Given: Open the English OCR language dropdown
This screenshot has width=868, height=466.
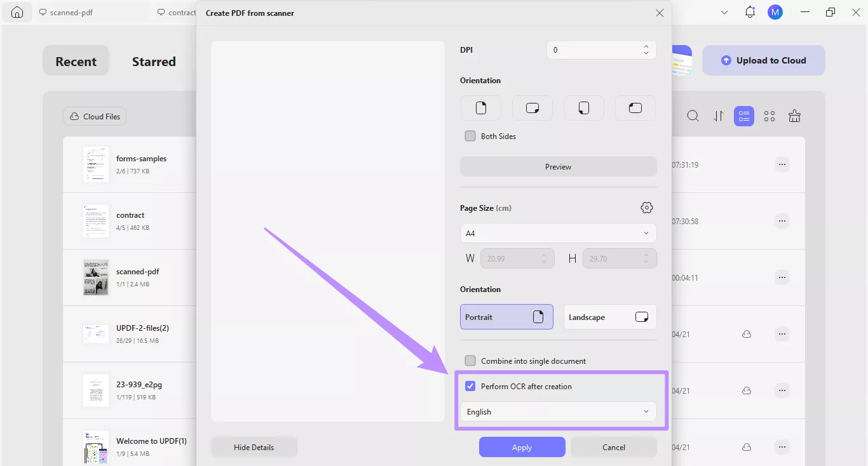Looking at the screenshot, I should point(559,411).
